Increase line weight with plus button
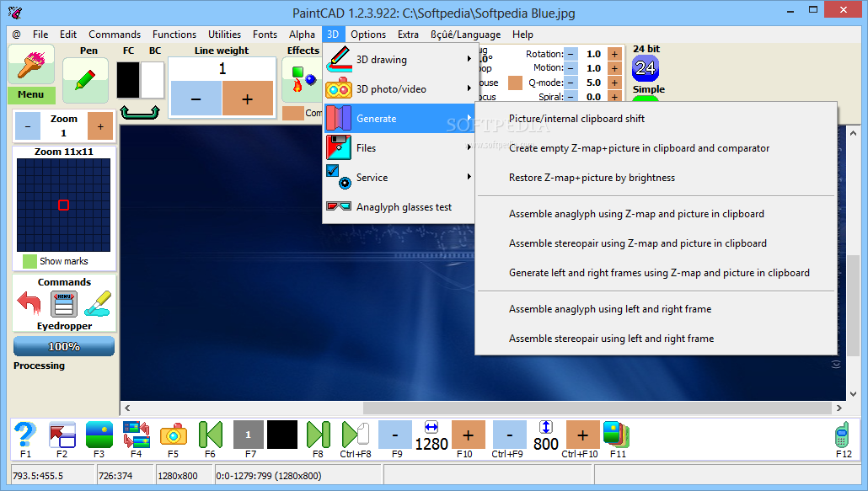The image size is (868, 491). click(248, 99)
